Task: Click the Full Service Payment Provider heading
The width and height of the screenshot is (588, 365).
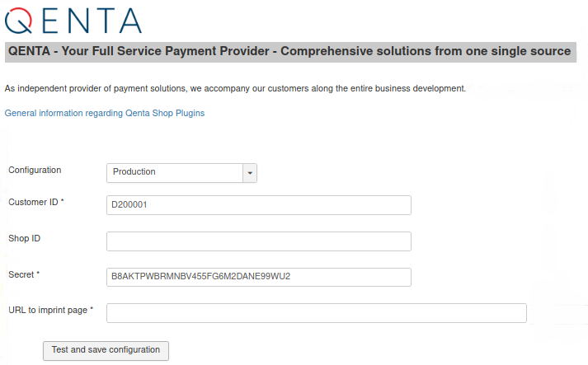Action: click(290, 51)
